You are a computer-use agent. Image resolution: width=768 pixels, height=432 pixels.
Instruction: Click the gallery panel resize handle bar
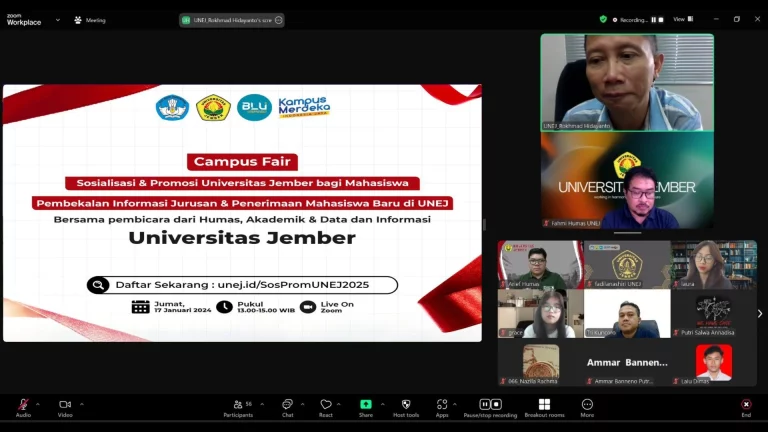(x=627, y=233)
